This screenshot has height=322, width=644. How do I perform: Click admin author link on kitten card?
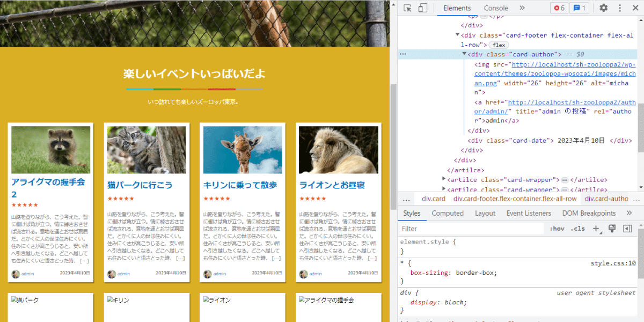point(123,274)
